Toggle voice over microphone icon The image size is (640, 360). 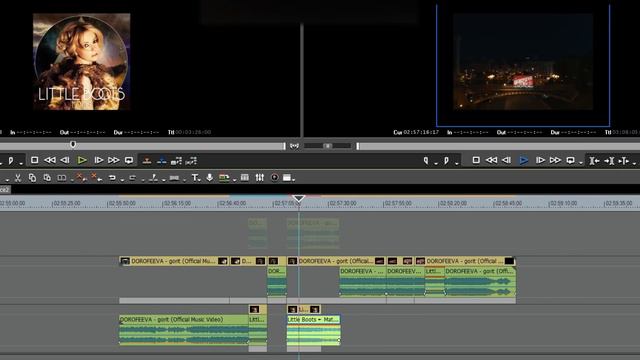coord(209,178)
